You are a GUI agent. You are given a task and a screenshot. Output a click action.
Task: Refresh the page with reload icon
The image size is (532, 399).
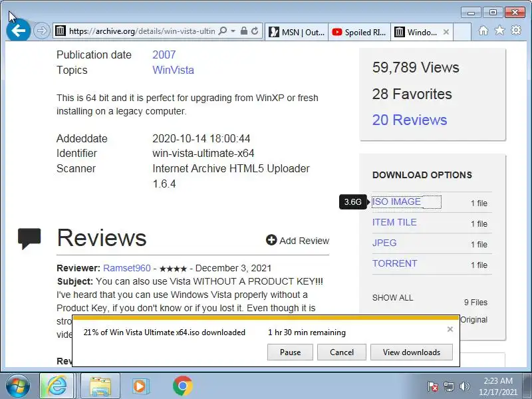click(x=255, y=31)
